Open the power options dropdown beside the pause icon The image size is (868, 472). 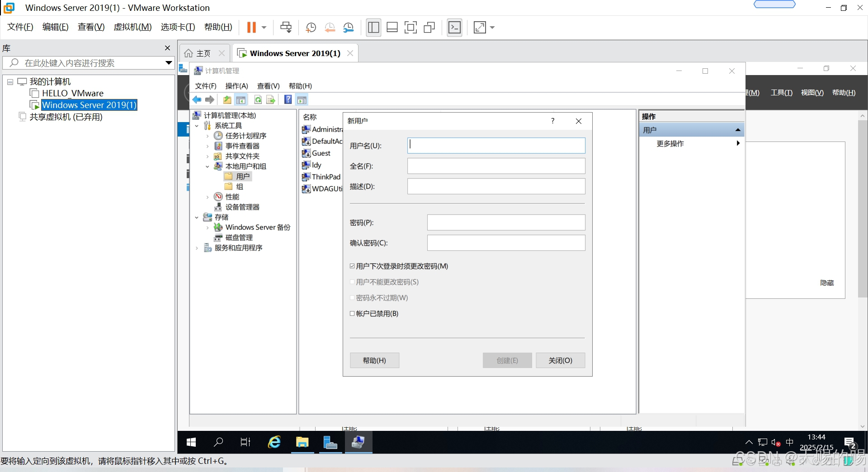(x=264, y=28)
